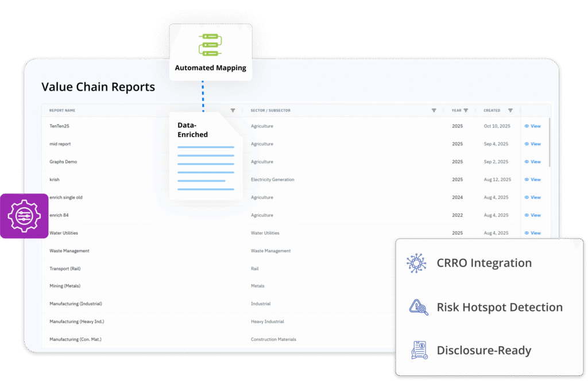This screenshot has height=381, width=588.
Task: Open the Created column filter
Action: (510, 110)
